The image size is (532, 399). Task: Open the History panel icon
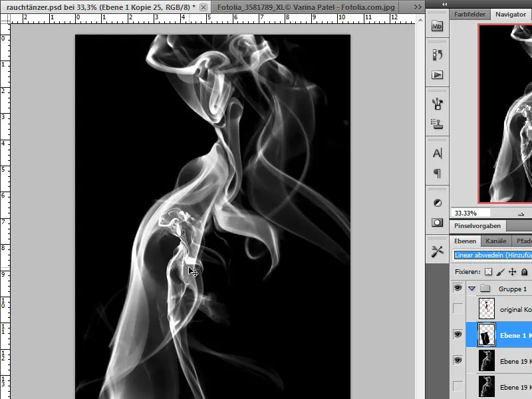tap(437, 55)
